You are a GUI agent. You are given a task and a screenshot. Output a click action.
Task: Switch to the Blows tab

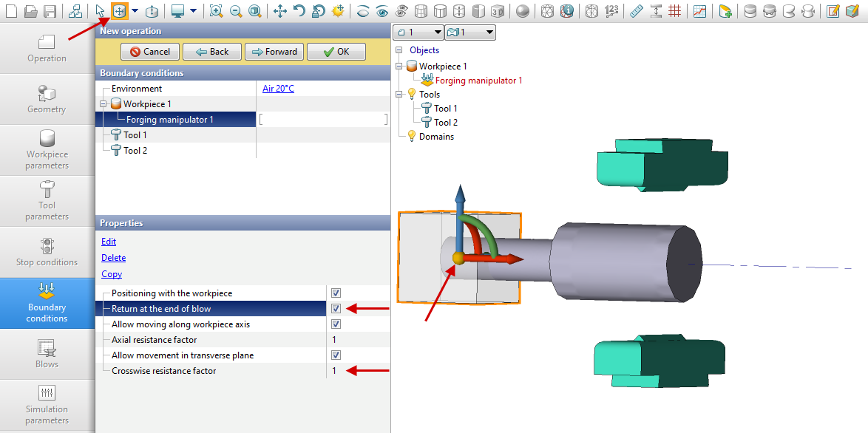coord(47,354)
